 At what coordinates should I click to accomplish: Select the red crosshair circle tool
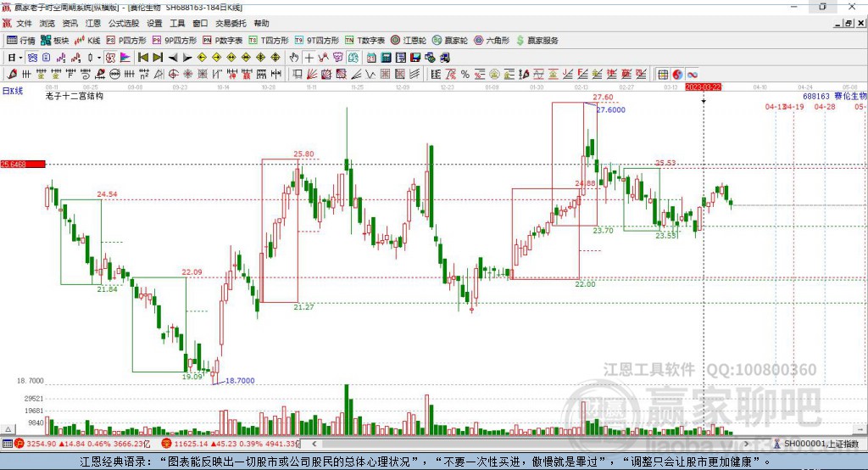[x=173, y=75]
